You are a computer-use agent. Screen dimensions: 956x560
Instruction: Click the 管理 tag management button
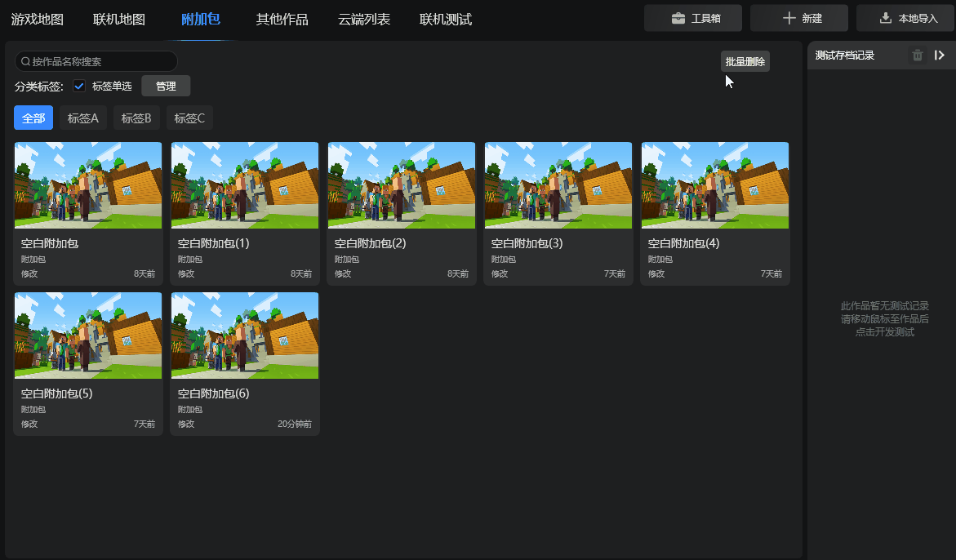(166, 86)
